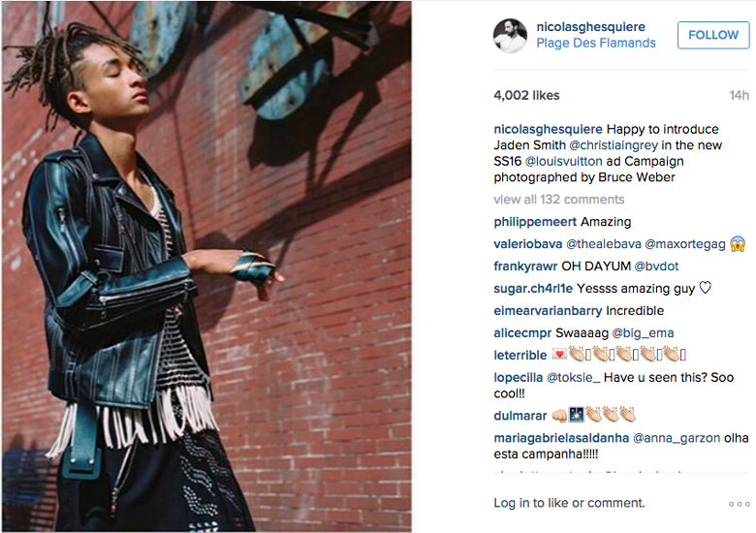Click the 14h post timestamp
The width and height of the screenshot is (756, 533).
tap(740, 95)
